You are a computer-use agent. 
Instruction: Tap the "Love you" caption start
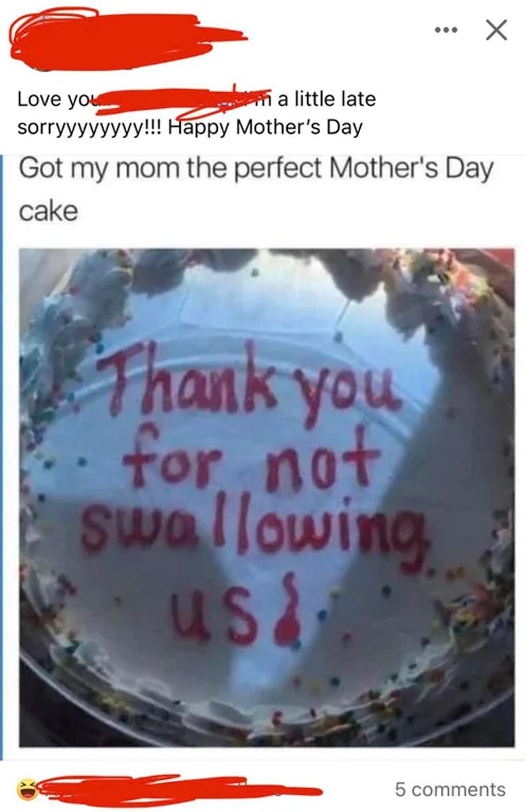click(x=56, y=100)
